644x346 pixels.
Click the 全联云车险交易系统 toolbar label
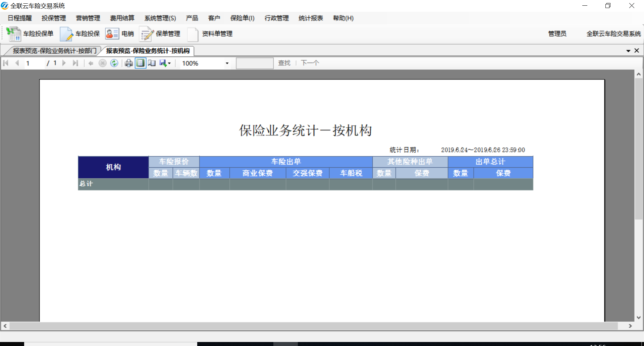(613, 34)
